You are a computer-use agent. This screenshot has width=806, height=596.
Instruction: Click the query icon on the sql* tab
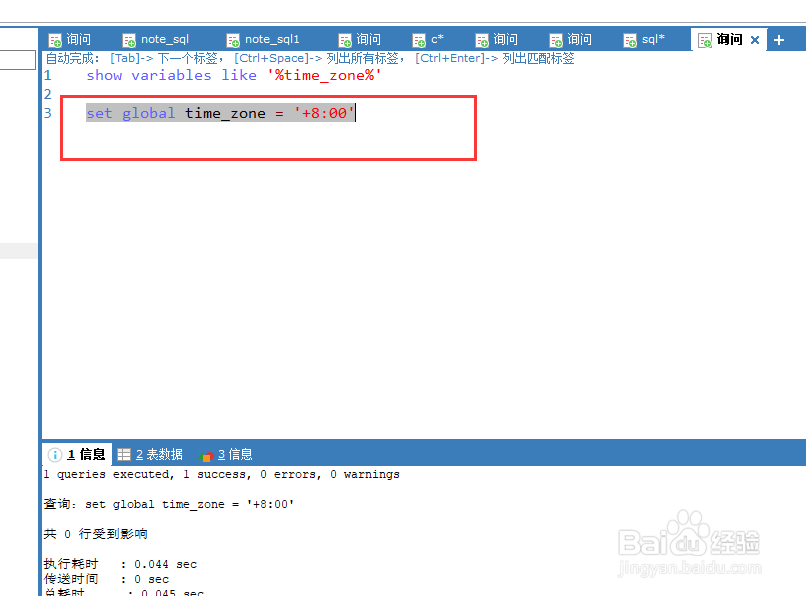click(629, 39)
